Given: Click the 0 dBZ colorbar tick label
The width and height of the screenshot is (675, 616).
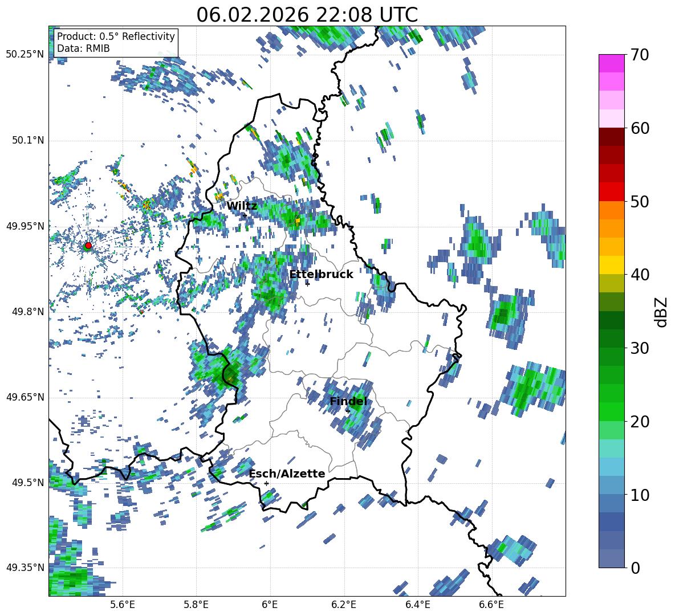Looking at the screenshot, I should click(x=635, y=568).
